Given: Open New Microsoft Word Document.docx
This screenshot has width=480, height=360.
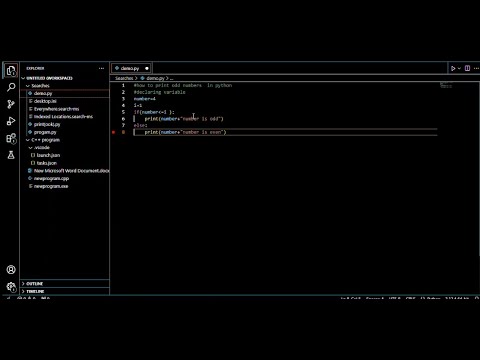Looking at the screenshot, I should [x=65, y=171].
